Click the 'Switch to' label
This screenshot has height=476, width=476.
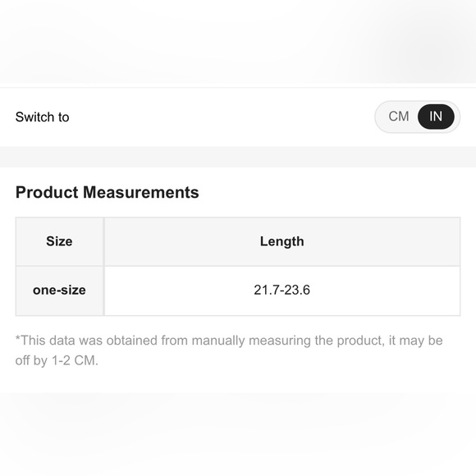[x=42, y=117]
